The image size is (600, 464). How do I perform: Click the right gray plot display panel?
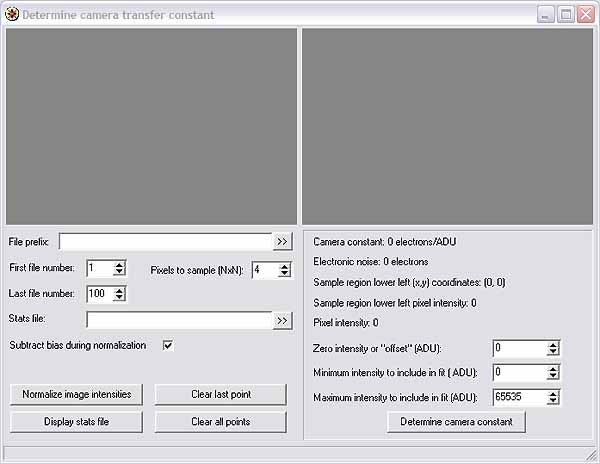pos(447,126)
